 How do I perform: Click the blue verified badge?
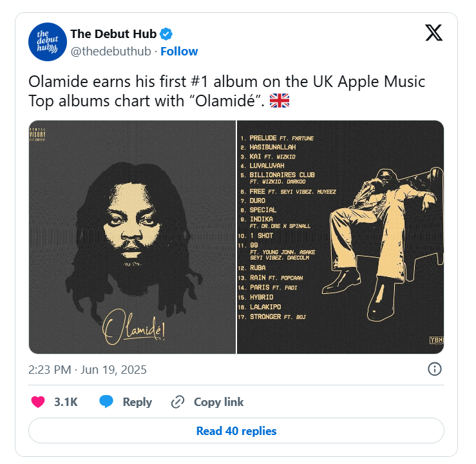(x=166, y=34)
